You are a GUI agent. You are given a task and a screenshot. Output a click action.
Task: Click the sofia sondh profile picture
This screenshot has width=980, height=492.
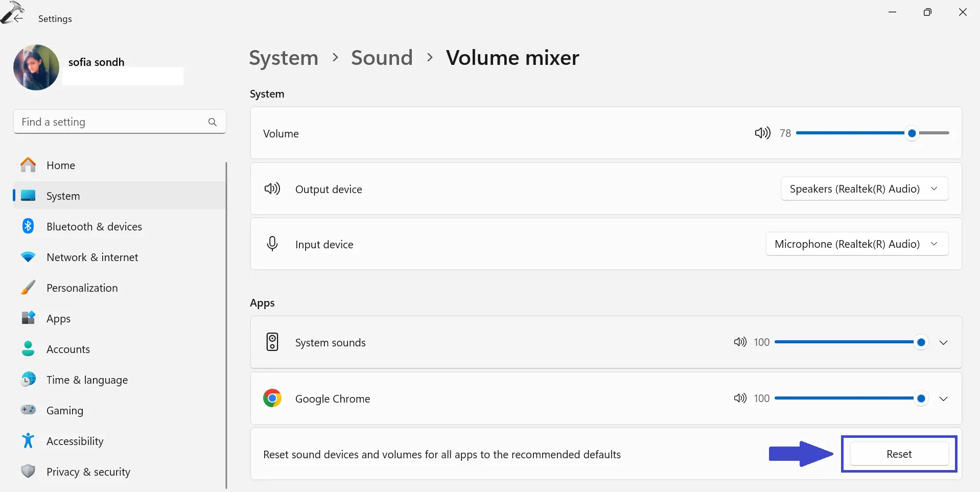pos(36,67)
